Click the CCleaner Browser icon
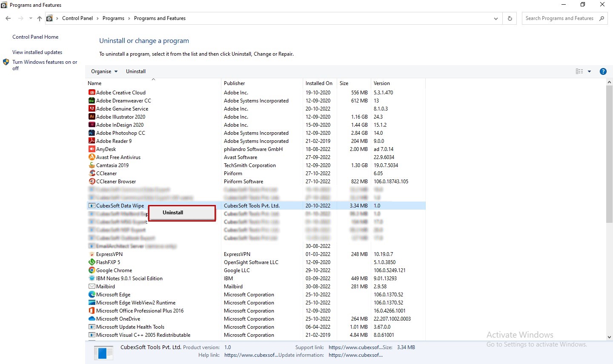Screen dimensions: 613x364 coord(92,181)
